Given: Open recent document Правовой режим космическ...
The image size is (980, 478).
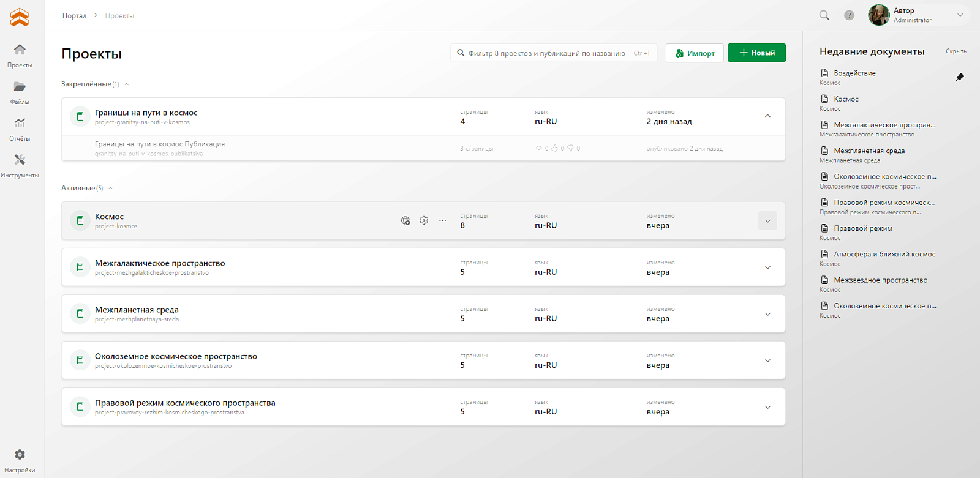Looking at the screenshot, I should (884, 202).
